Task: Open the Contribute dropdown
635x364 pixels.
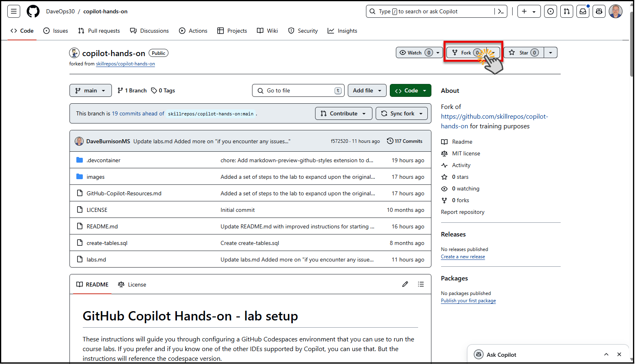Action: tap(343, 113)
